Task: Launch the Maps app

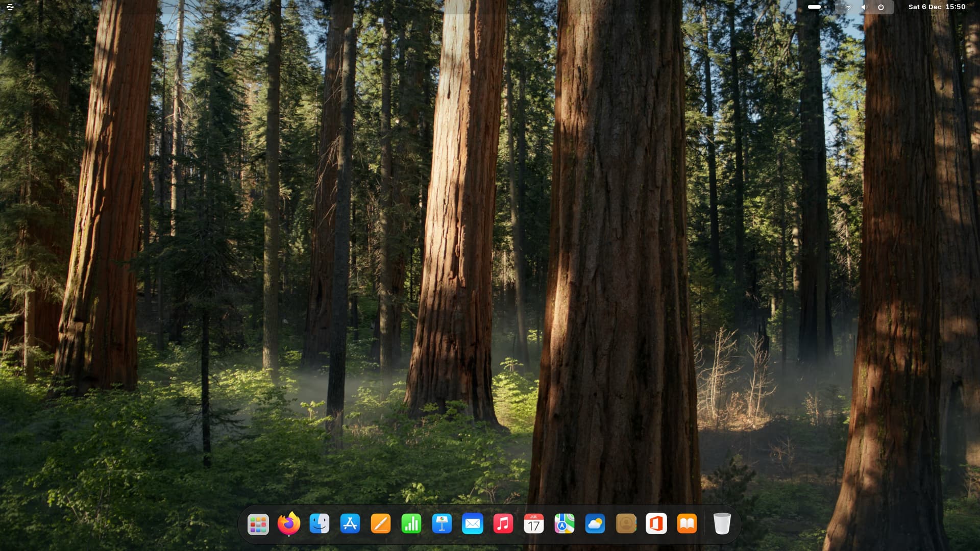Action: pos(565,524)
